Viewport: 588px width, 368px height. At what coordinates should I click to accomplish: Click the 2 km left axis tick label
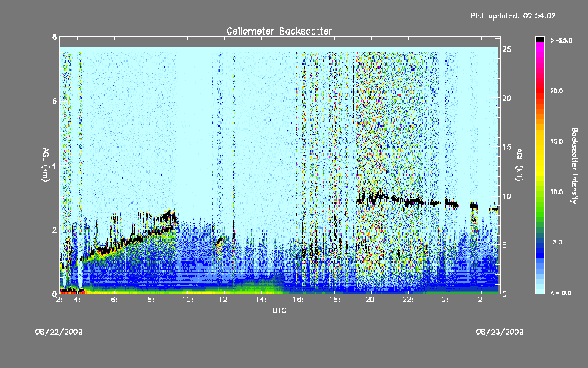pyautogui.click(x=54, y=230)
